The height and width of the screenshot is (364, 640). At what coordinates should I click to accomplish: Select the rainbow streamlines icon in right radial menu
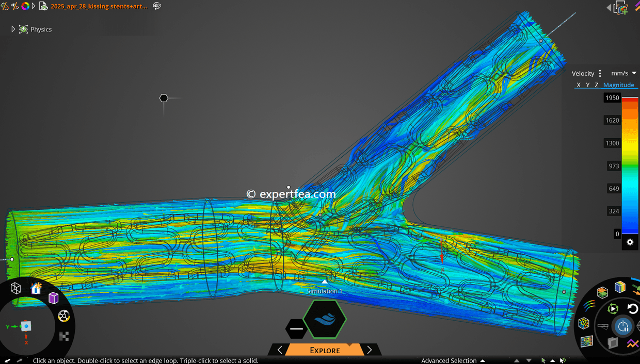(x=590, y=306)
